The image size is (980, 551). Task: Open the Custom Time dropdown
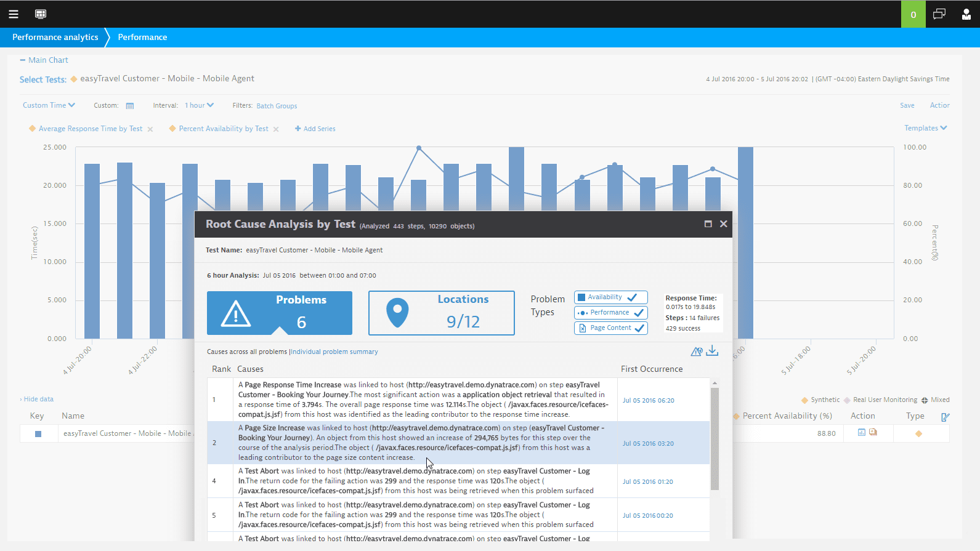[49, 105]
